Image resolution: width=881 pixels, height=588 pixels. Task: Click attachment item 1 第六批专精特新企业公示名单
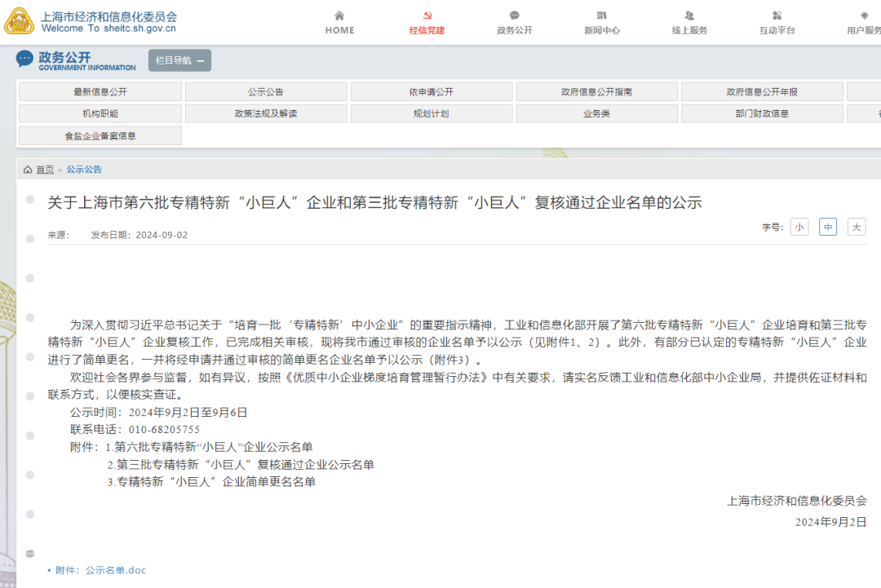pyautogui.click(x=209, y=447)
